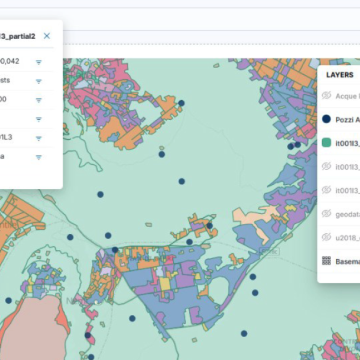Open filter icon in the '00' row
Screen dimensions: 360x360
coord(39,100)
